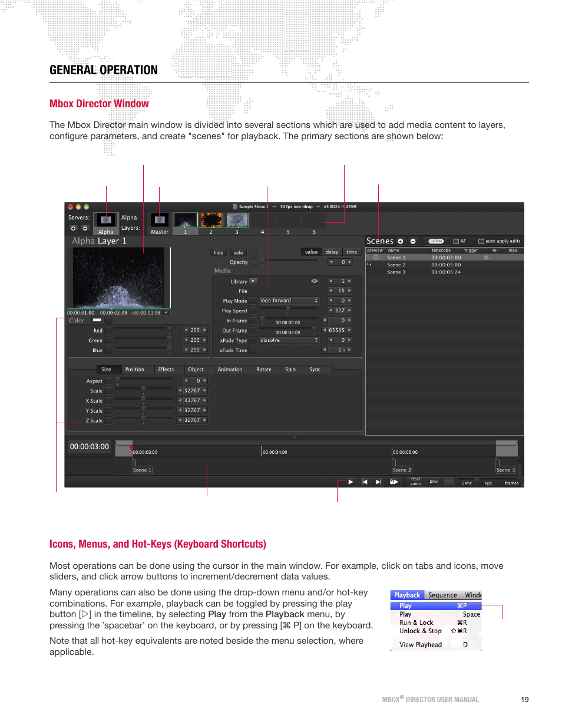Select Scene 2 marker in the timeline

click(x=402, y=469)
